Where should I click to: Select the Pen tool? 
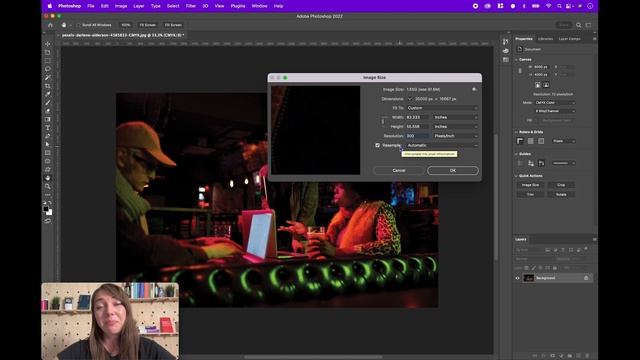[48, 136]
